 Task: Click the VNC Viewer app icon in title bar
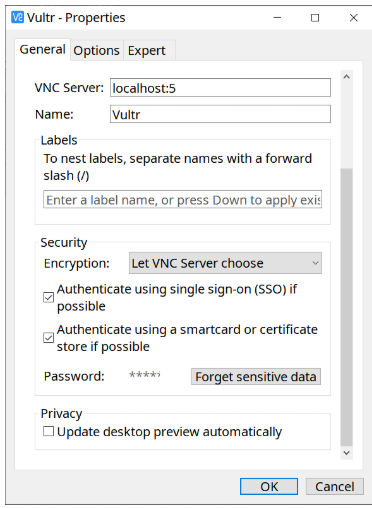pyautogui.click(x=17, y=17)
